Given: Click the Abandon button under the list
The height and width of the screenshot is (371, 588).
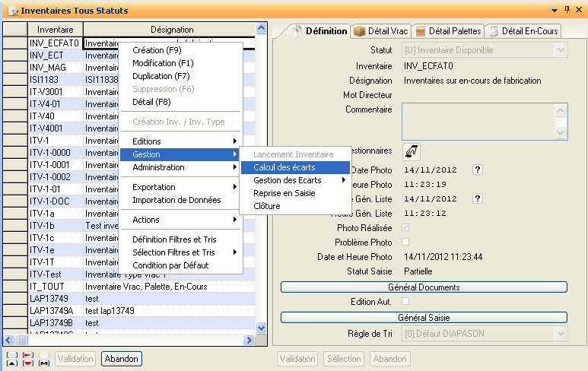Looking at the screenshot, I should coord(122,359).
